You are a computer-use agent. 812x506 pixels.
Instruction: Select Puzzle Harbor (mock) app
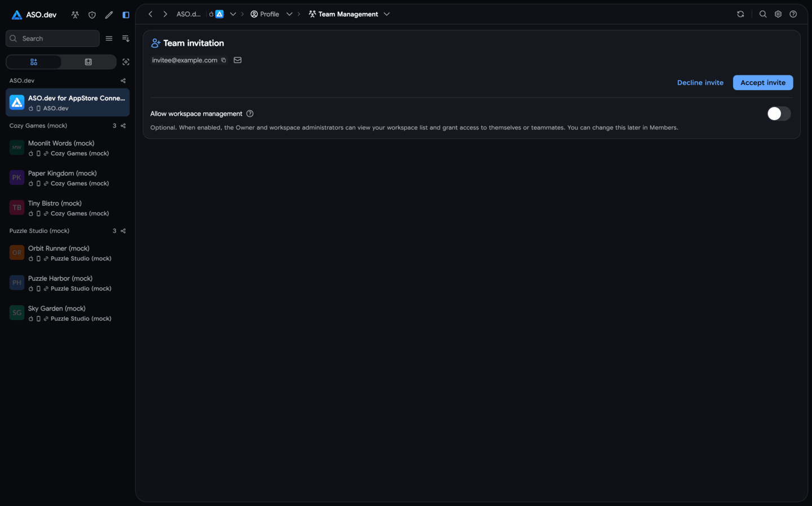[68, 283]
